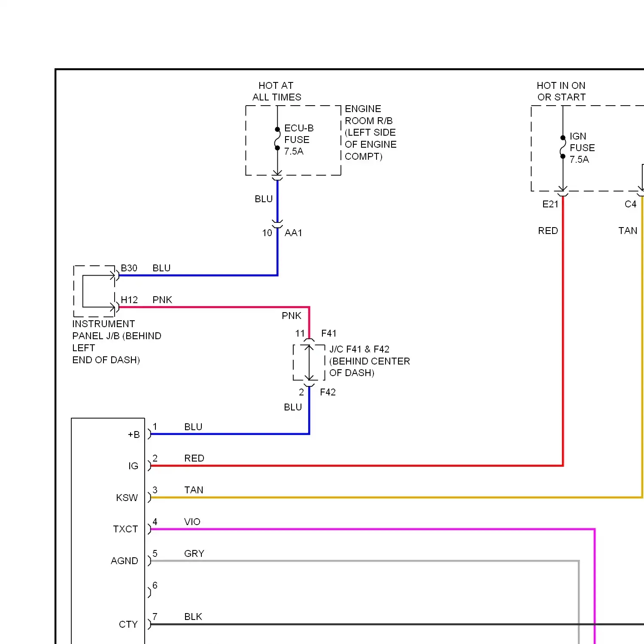
Task: Select the HOT IN ON OR START label
Action: pos(561,91)
